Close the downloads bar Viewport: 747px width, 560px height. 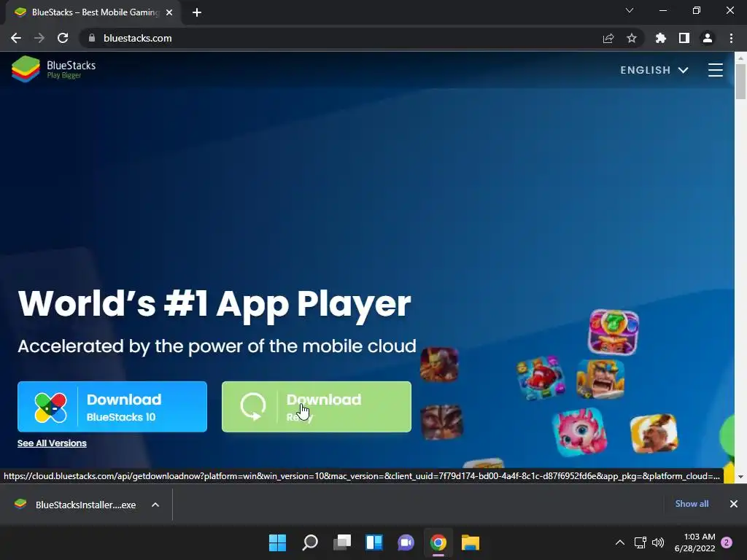click(734, 504)
